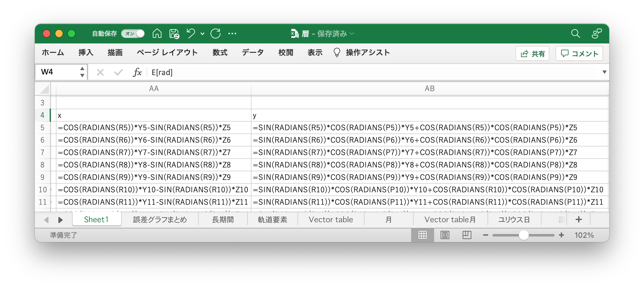The height and width of the screenshot is (288, 644).
Task: Switch to 月 sheet tab
Action: tap(388, 219)
